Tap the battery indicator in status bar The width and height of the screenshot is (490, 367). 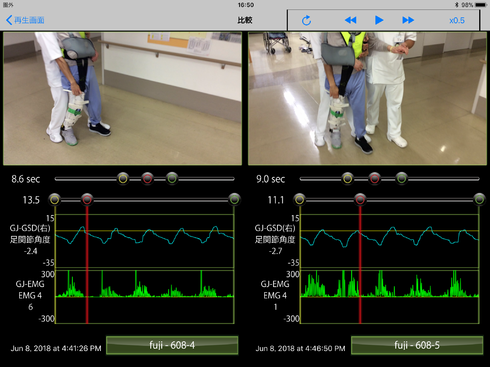tap(481, 5)
